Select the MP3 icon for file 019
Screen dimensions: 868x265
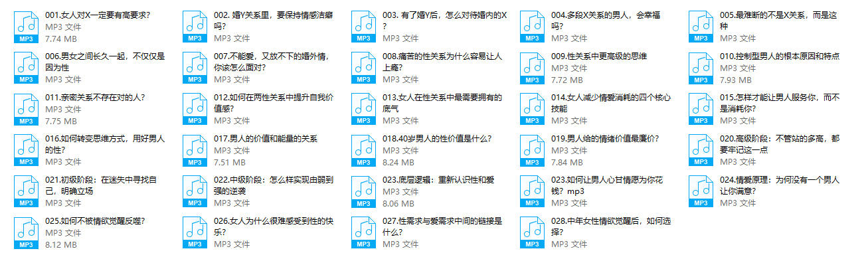point(532,151)
